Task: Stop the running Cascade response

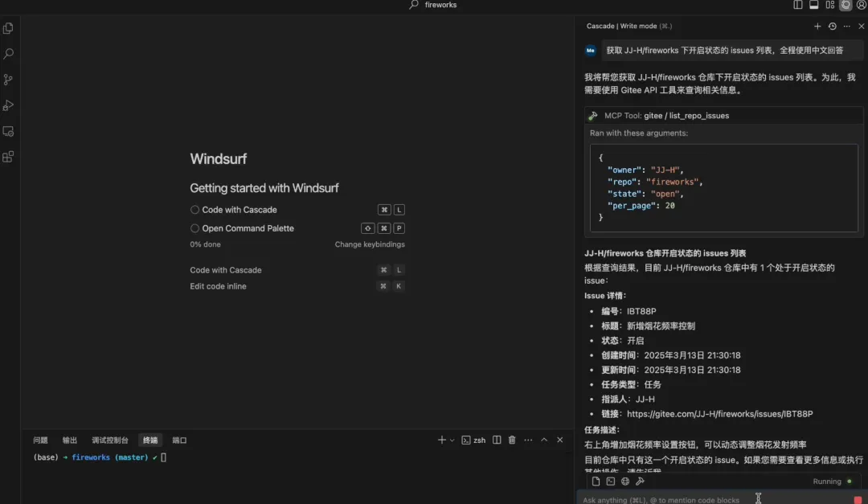Action: (x=858, y=500)
